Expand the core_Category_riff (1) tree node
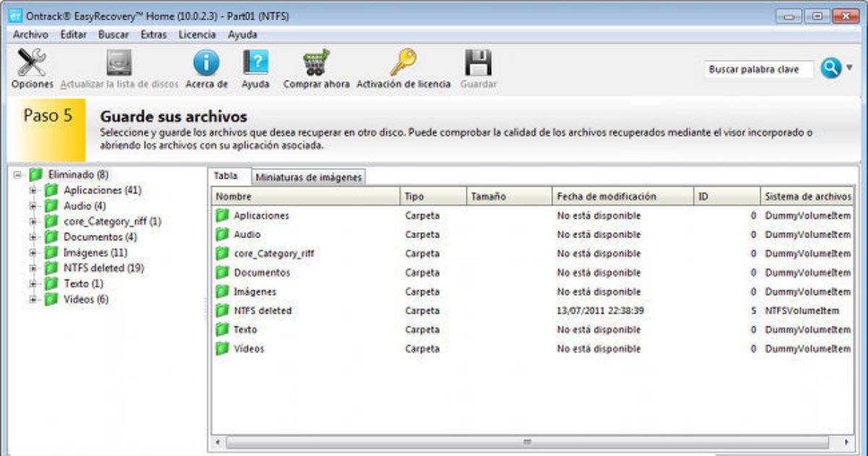This screenshot has width=868, height=456. tap(33, 221)
